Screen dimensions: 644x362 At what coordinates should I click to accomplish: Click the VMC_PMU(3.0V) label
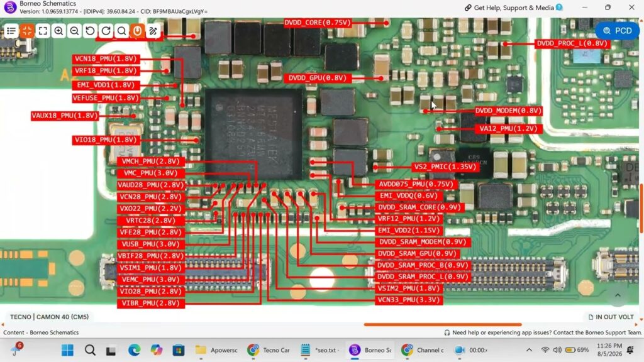pos(151,173)
